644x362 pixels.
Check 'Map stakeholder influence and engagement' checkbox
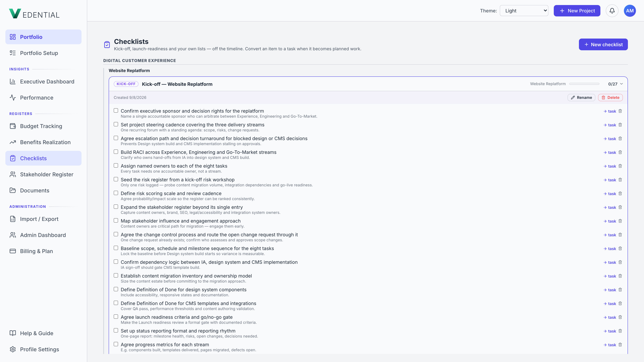click(x=116, y=220)
